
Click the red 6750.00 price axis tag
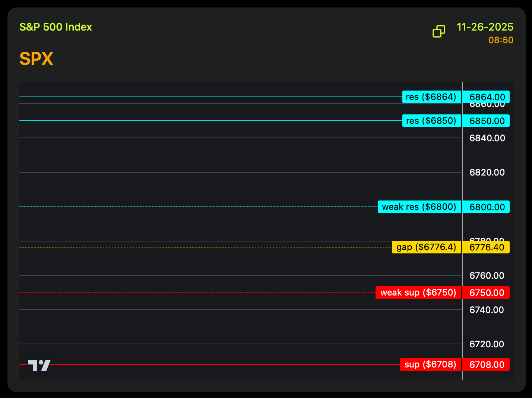(486, 293)
